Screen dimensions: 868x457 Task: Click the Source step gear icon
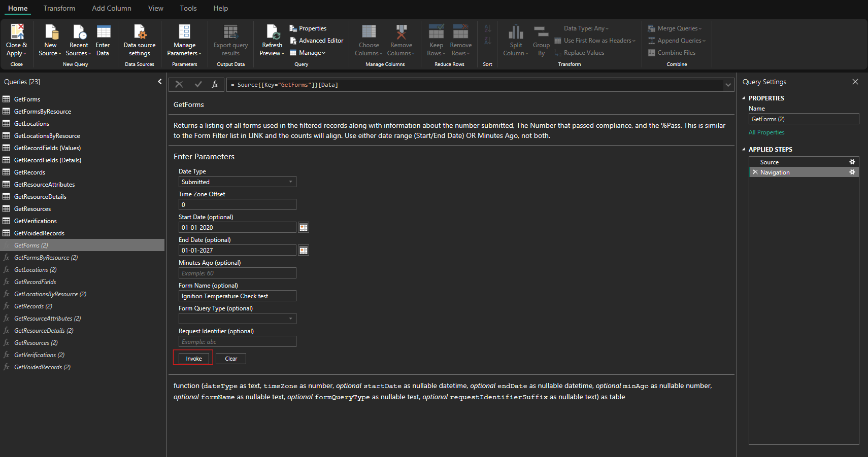point(852,162)
